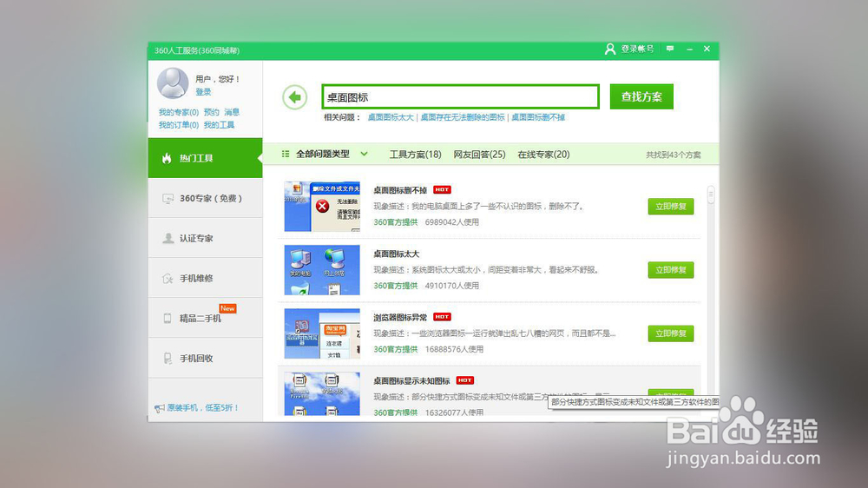Open 我的专家(0) link
This screenshot has height=488, width=868.
tap(178, 112)
